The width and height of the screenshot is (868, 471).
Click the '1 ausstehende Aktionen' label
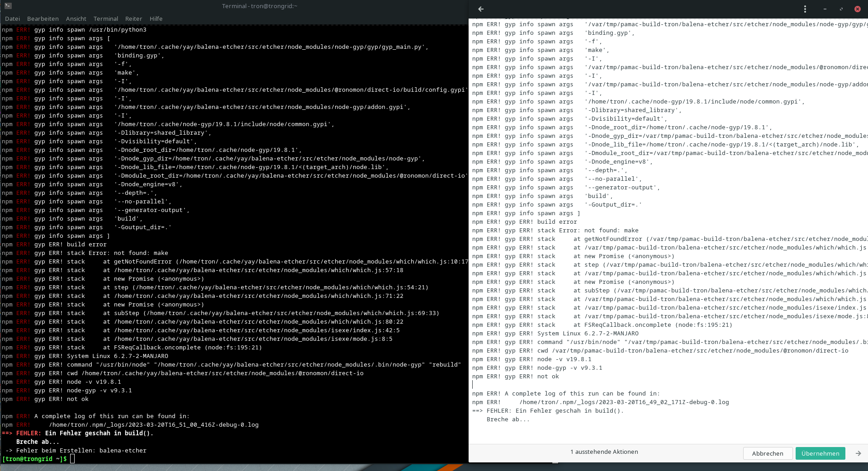point(604,452)
